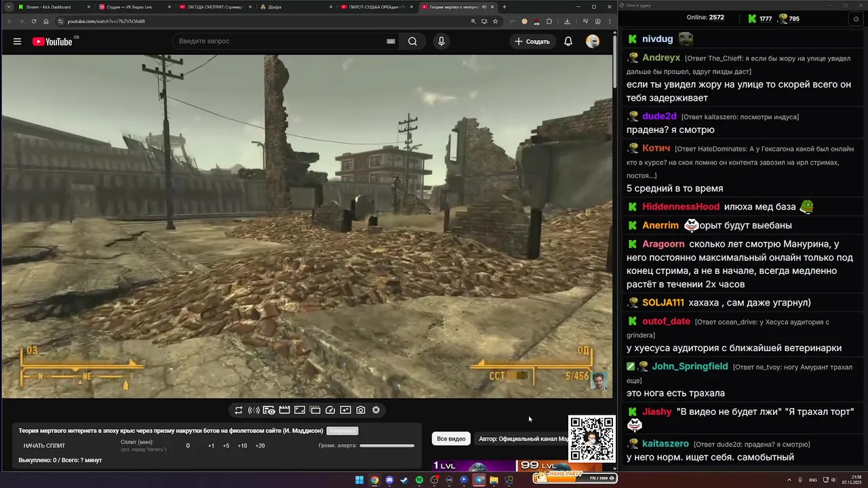This screenshot has width=868, height=488.
Task: Open the YouTube account avatar menu
Action: [593, 41]
